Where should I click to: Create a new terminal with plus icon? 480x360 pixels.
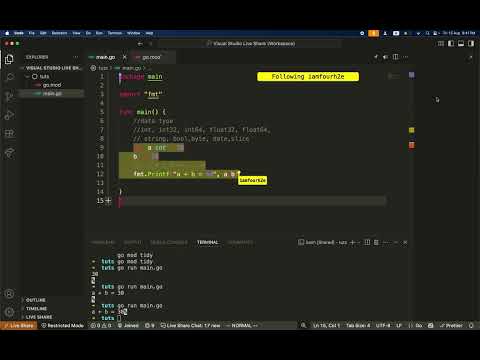[x=352, y=242]
